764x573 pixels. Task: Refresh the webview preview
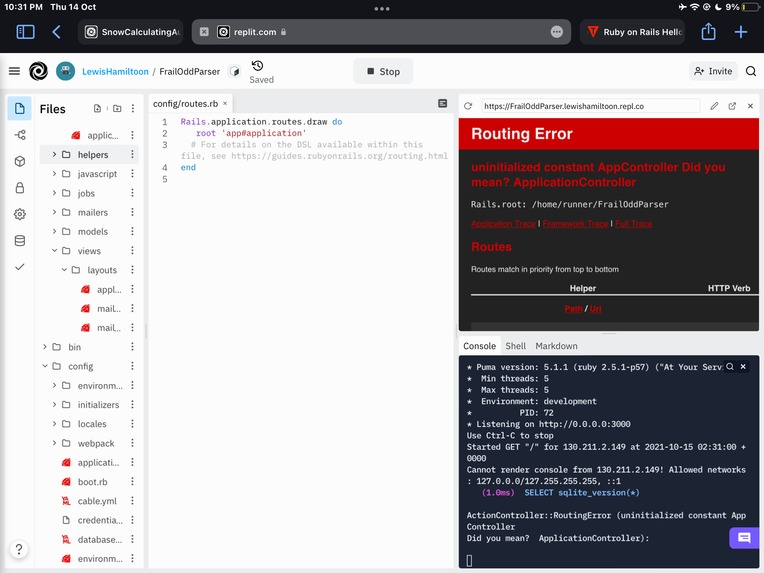point(468,106)
